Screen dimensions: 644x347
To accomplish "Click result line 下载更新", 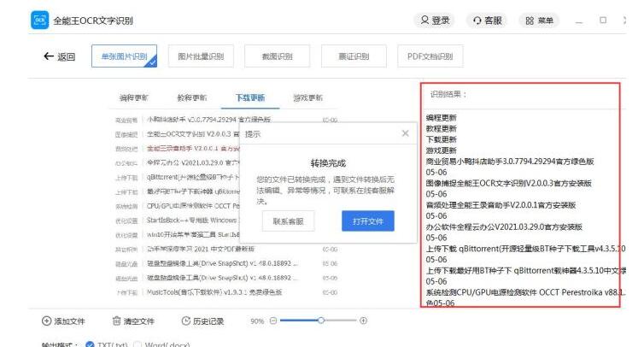I will (441, 139).
